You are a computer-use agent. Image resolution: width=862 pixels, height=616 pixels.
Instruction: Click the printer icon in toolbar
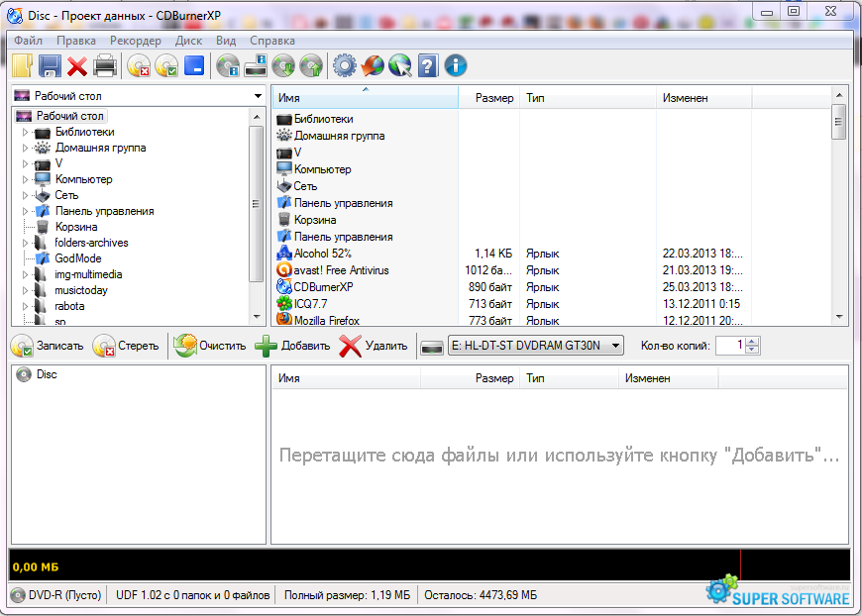pos(105,65)
